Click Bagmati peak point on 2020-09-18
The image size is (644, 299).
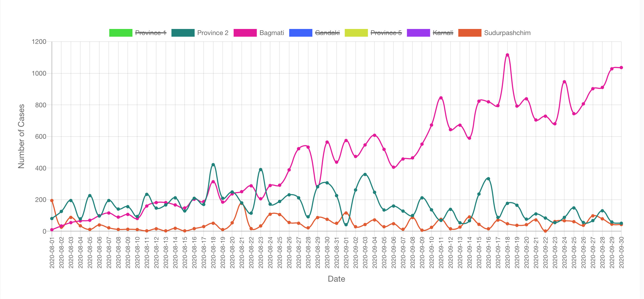507,55
